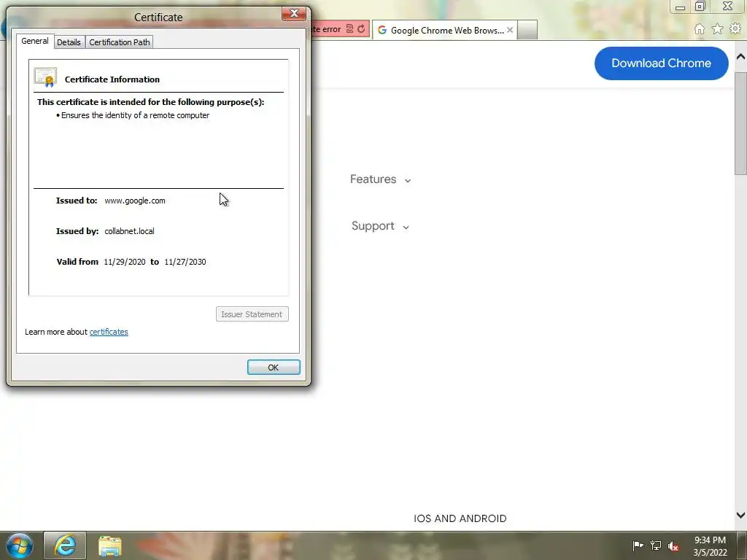Screen dimensions: 747x560
Task: Click the IOS AND ANDROID text
Action: (460, 518)
